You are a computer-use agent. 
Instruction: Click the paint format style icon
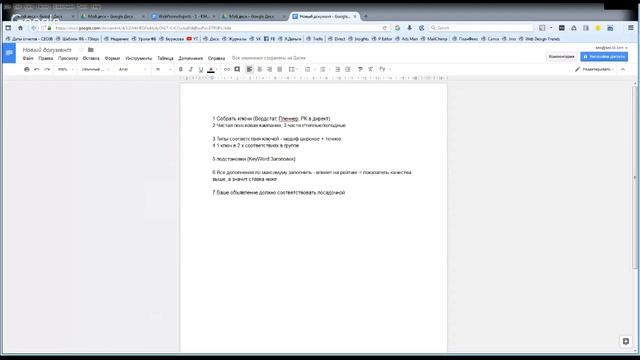coord(360,69)
